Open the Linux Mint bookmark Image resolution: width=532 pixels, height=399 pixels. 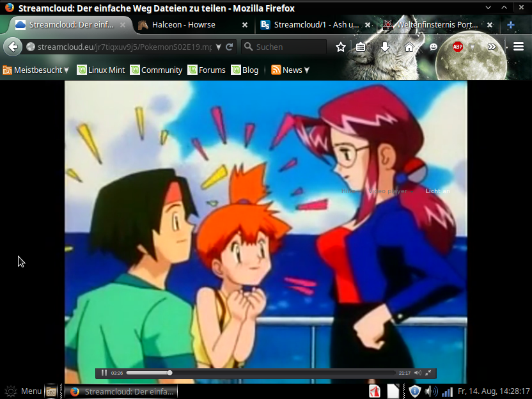[x=101, y=70]
